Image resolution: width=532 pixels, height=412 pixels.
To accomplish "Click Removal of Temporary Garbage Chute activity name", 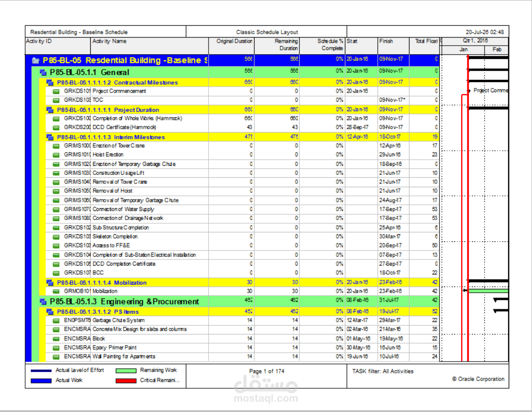I will [x=135, y=200].
